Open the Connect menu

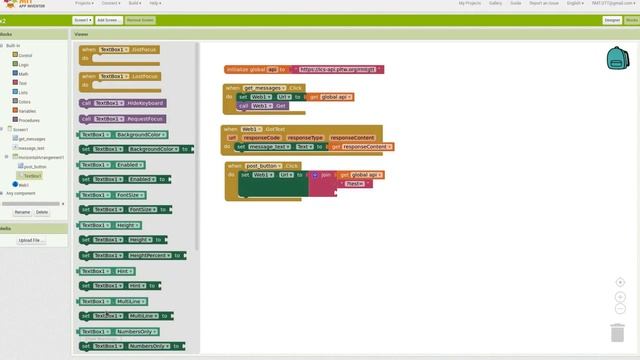(111, 3)
